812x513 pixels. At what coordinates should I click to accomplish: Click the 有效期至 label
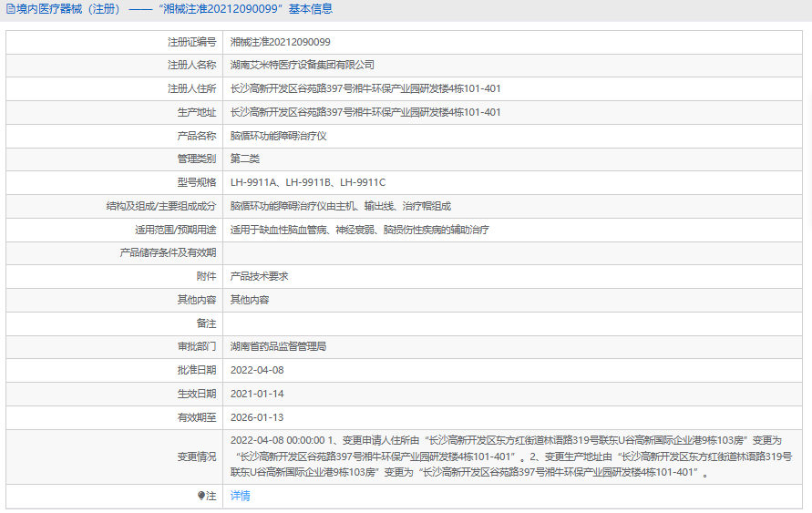point(197,417)
